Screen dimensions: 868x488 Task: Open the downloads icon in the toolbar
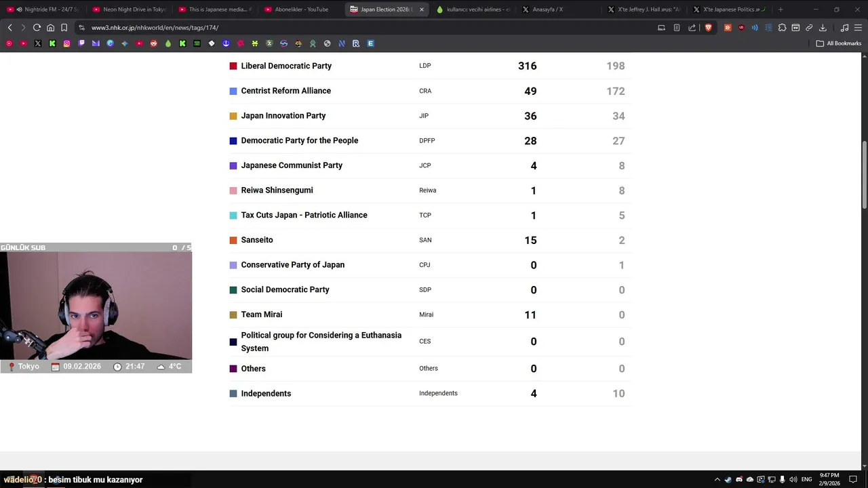823,28
